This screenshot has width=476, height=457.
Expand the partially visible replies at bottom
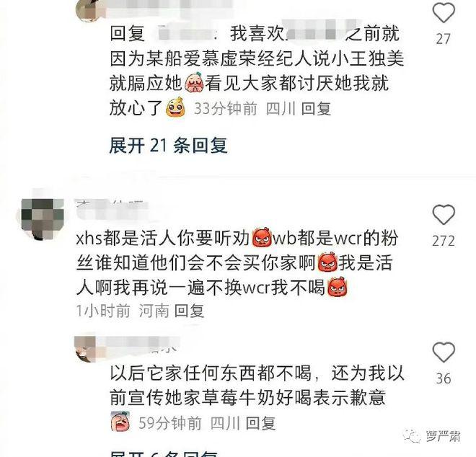click(x=164, y=453)
